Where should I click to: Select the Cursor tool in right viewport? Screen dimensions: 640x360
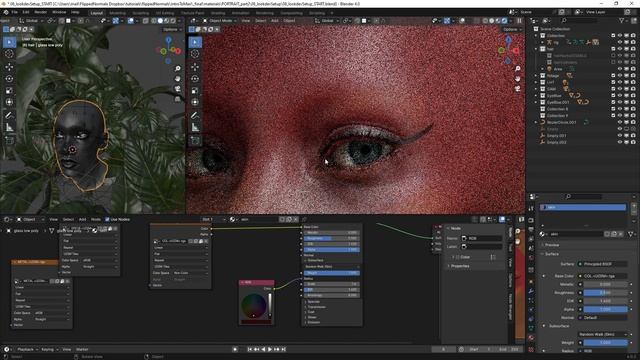click(x=195, y=54)
